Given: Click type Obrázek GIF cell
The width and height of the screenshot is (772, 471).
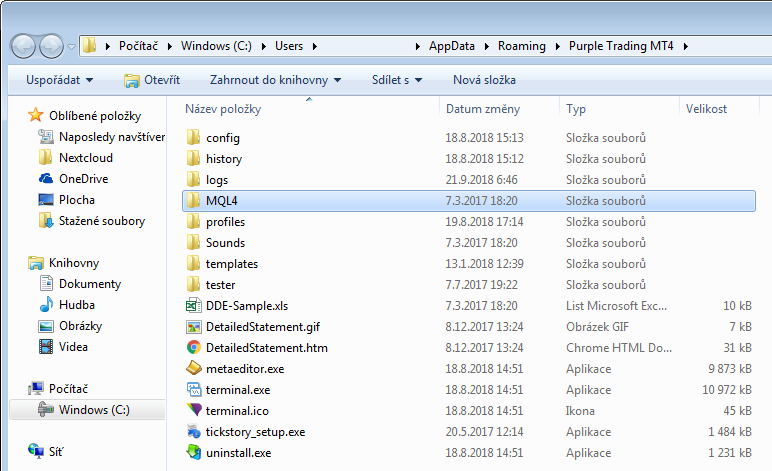Looking at the screenshot, I should pos(597,327).
